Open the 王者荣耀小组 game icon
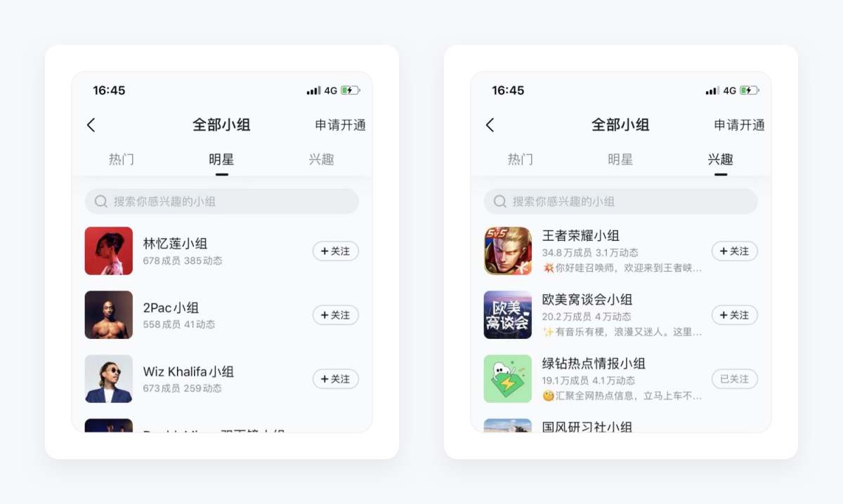843x504 pixels. [x=508, y=251]
